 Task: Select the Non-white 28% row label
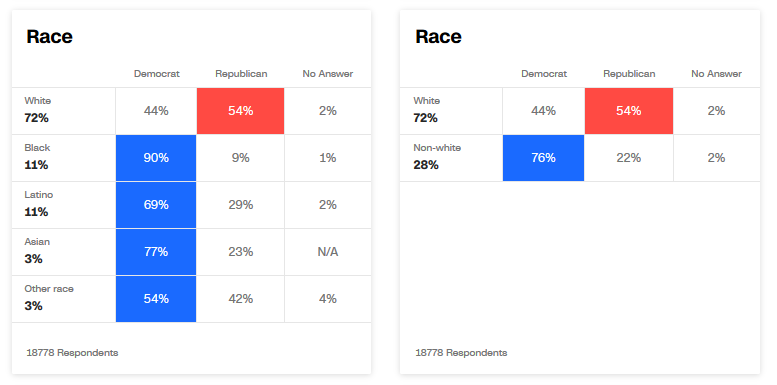point(437,157)
